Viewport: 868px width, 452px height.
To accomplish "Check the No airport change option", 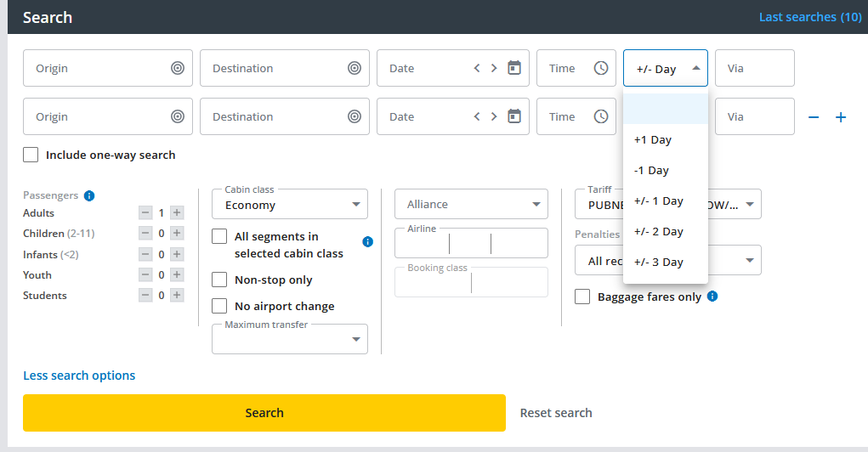I will pos(219,306).
